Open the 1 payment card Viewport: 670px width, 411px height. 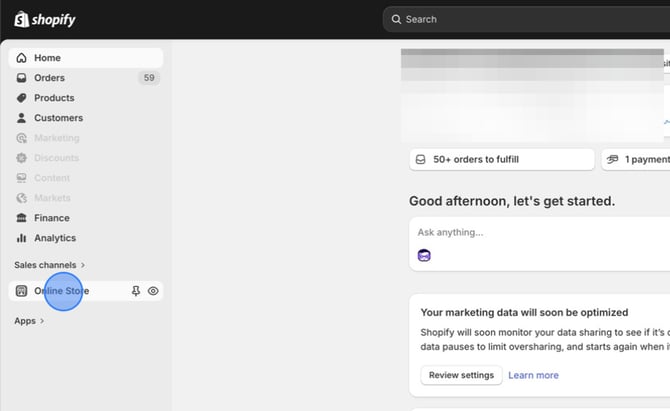point(636,159)
